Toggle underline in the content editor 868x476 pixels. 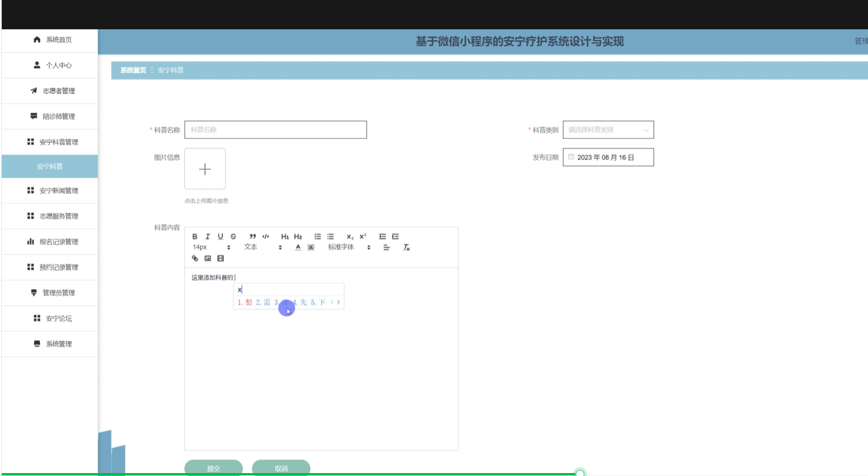[x=220, y=236]
